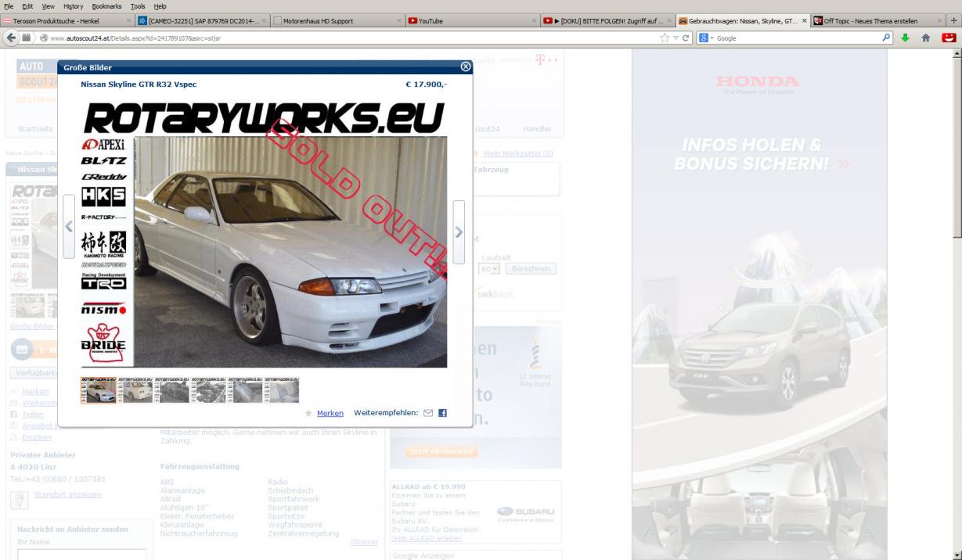
Task: Close the Große Bilder image popup
Action: click(x=467, y=67)
